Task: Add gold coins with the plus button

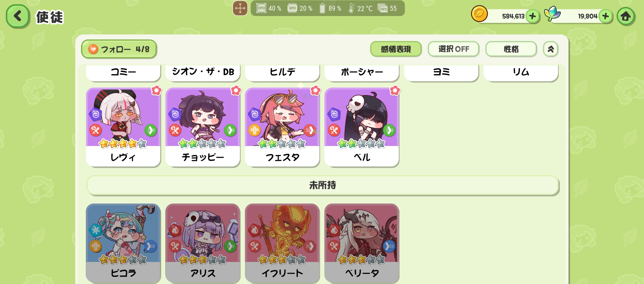Action: click(x=532, y=16)
